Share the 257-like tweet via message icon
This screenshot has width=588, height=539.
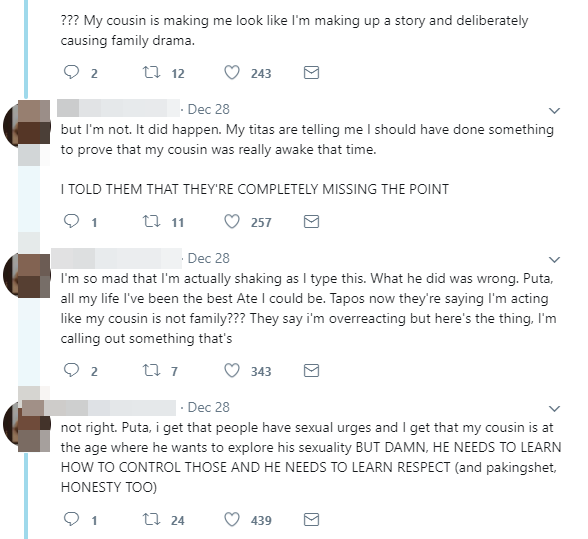point(311,221)
